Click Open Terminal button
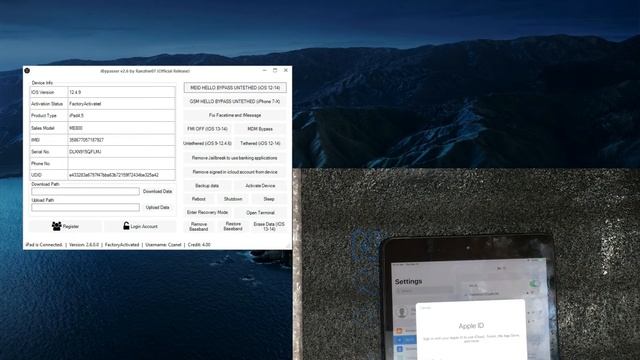 (260, 213)
